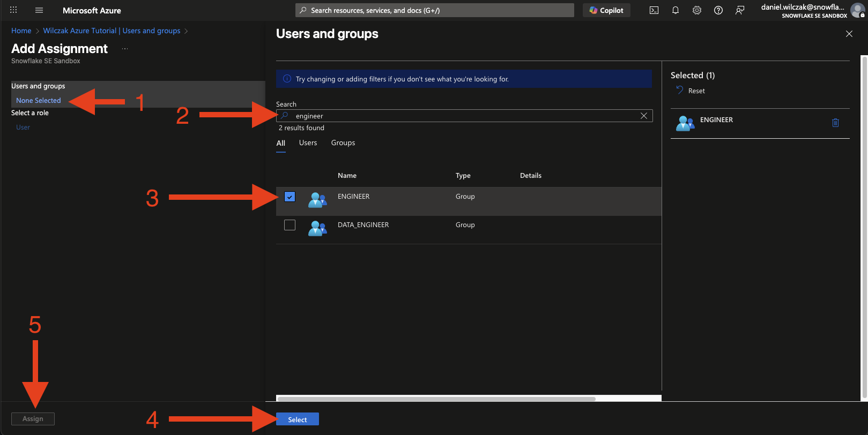Focus the global Azure search box
Image resolution: width=868 pixels, height=435 pixels.
(434, 10)
